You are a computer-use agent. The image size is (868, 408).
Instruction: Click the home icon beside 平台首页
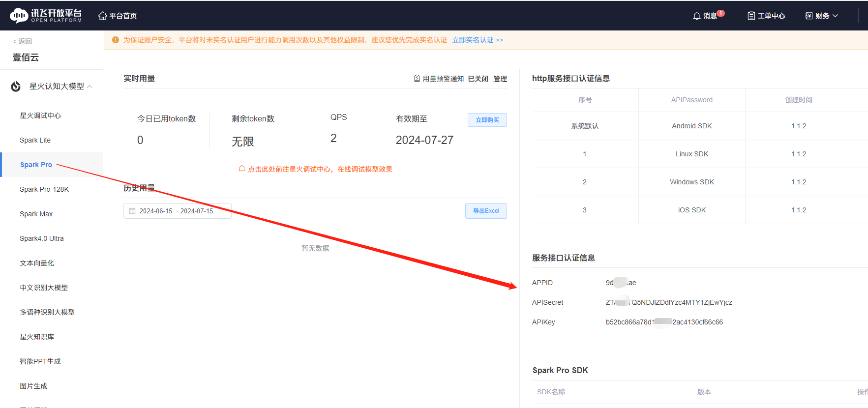pos(103,16)
